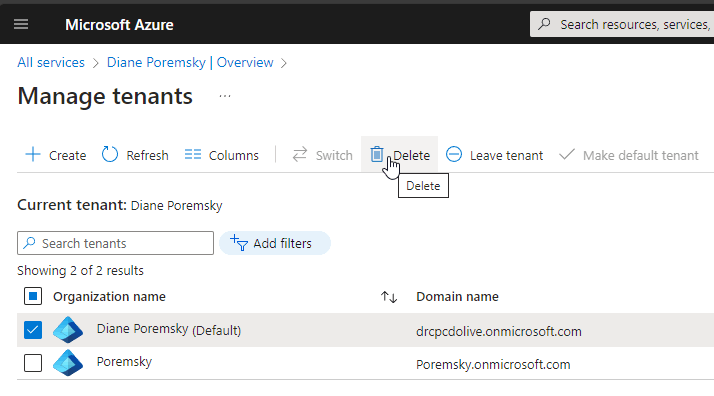Toggle the select-all tenants checkbox
This screenshot has height=396, width=714.
click(33, 296)
